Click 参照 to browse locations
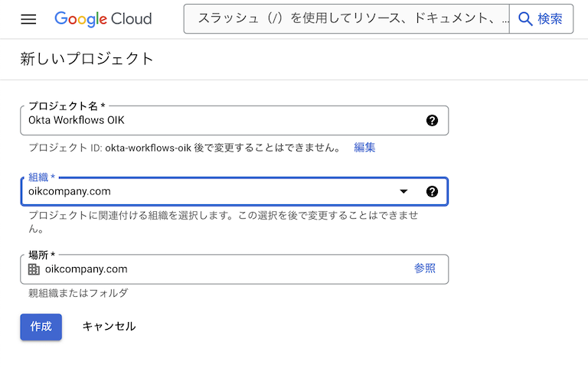588x368 pixels. tap(425, 269)
